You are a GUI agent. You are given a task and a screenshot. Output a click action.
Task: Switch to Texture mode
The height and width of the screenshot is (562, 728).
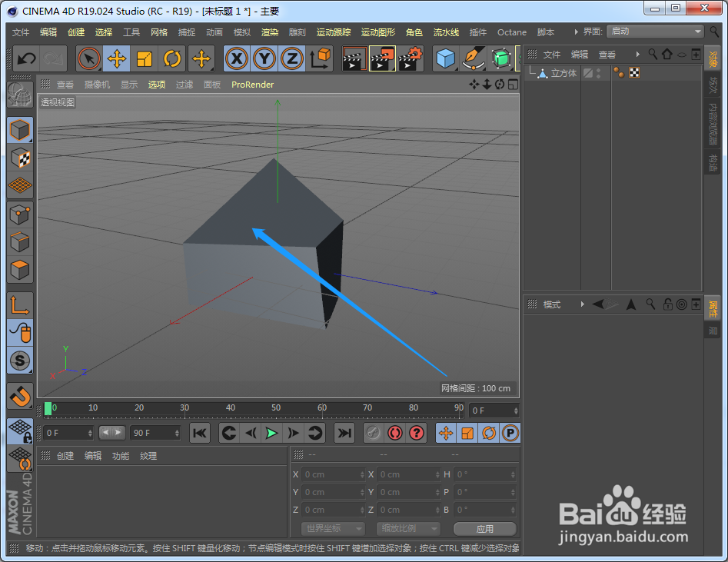pyautogui.click(x=20, y=158)
